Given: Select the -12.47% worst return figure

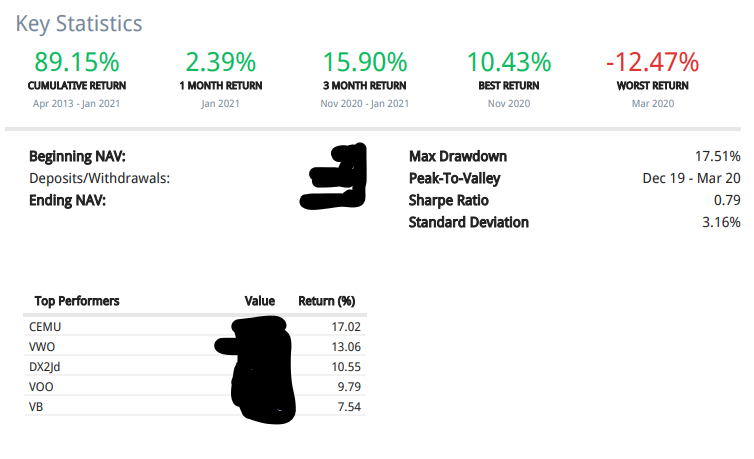Looking at the screenshot, I should coord(651,62).
